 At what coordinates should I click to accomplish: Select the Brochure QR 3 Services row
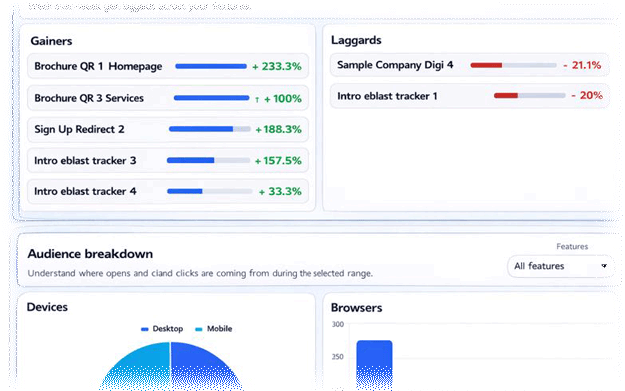coord(168,98)
